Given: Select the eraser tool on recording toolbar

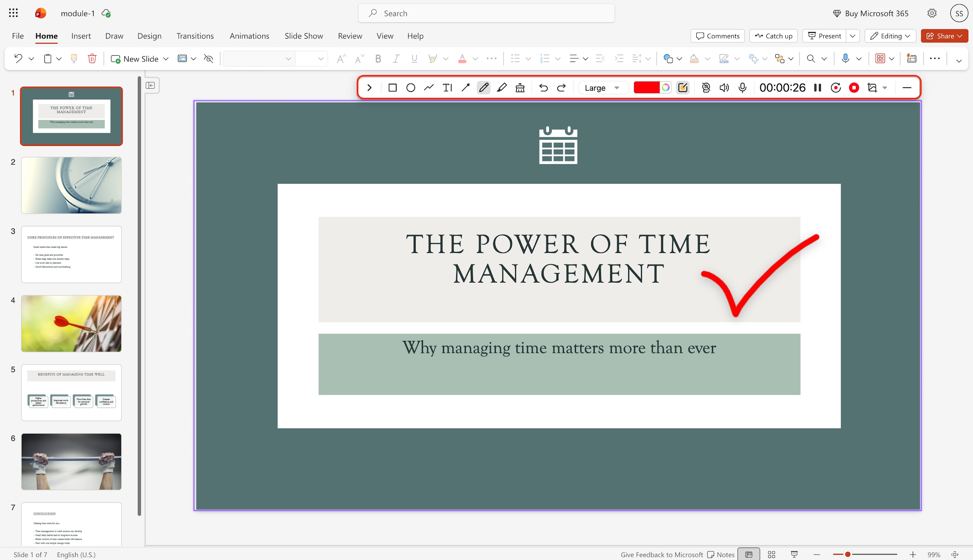Looking at the screenshot, I should [520, 88].
